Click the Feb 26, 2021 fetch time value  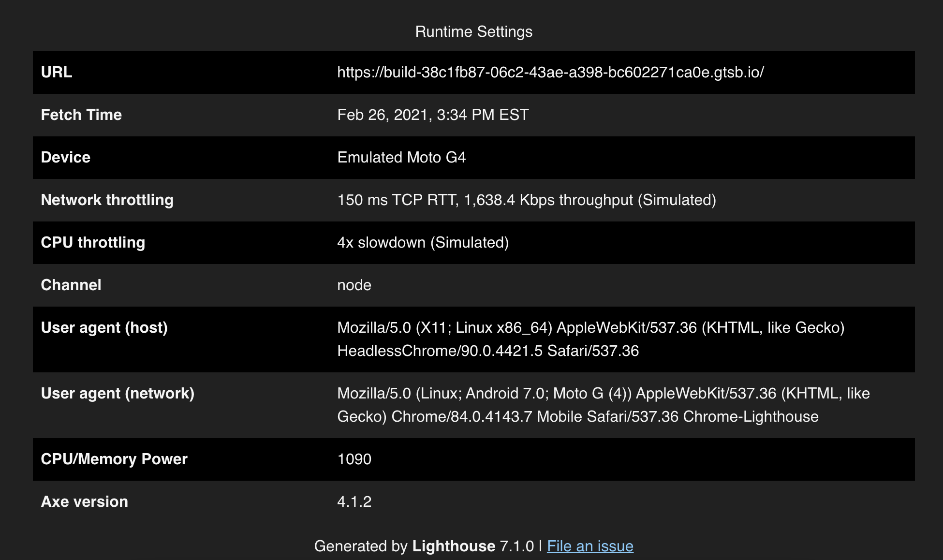coord(433,115)
